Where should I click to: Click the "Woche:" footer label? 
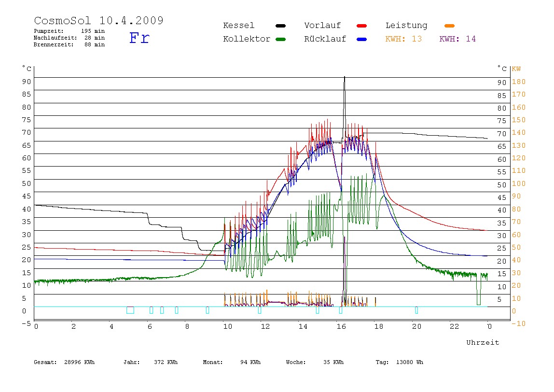(296, 362)
